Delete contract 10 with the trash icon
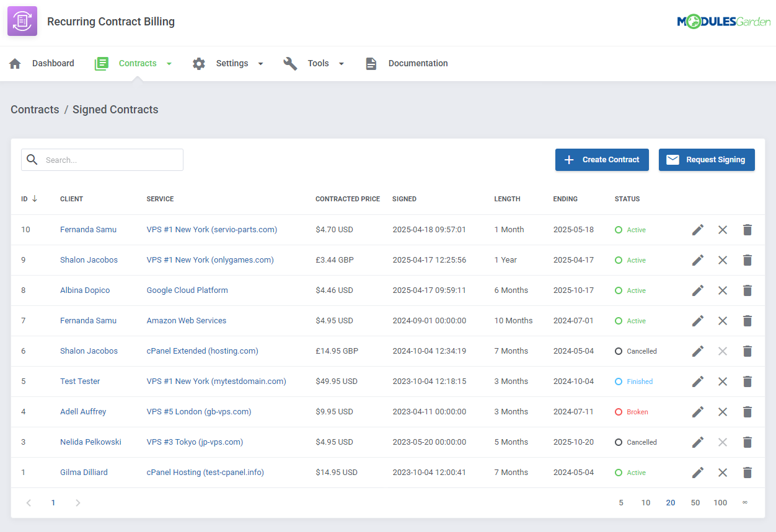 747,230
